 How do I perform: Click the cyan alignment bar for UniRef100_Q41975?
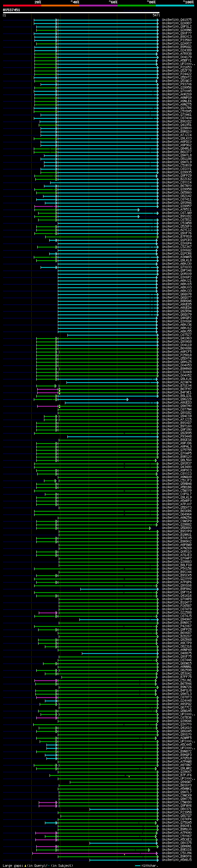[108, 20]
